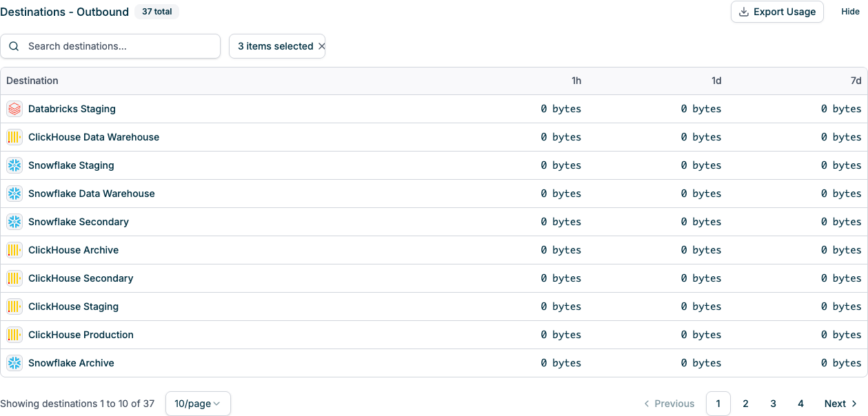Image resolution: width=868 pixels, height=416 pixels.
Task: Select the ClickHouse Data Warehouse icon
Action: pos(14,137)
